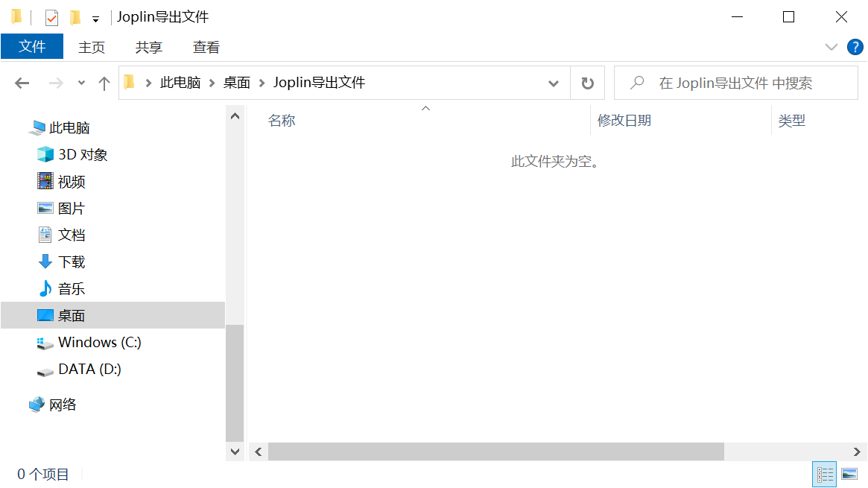Refresh the Joplin导出文件 folder view
868x488 pixels.
click(x=587, y=83)
